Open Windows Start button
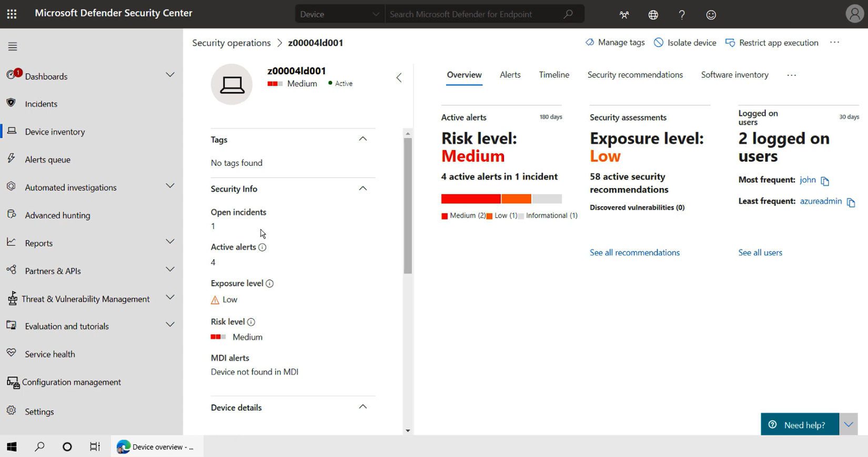The height and width of the screenshot is (457, 868). pyautogui.click(x=12, y=446)
